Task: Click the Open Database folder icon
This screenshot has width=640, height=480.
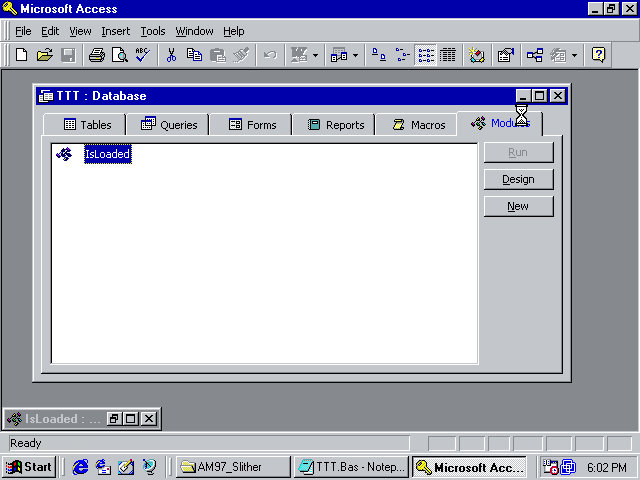Action: (x=44, y=55)
